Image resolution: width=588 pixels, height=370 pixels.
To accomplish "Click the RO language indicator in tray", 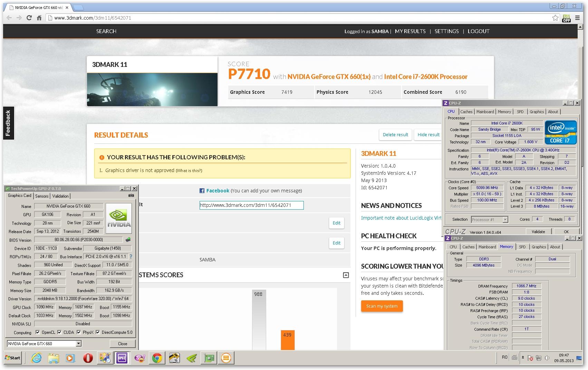I will tap(504, 357).
